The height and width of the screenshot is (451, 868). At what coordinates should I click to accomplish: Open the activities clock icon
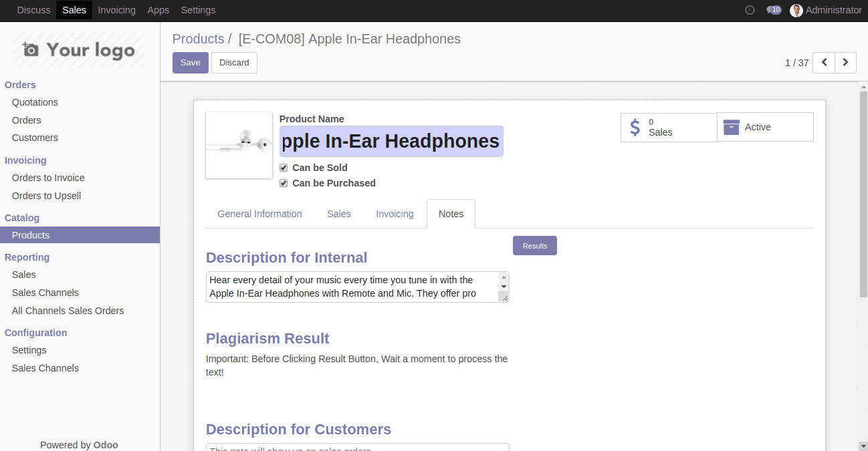click(750, 10)
